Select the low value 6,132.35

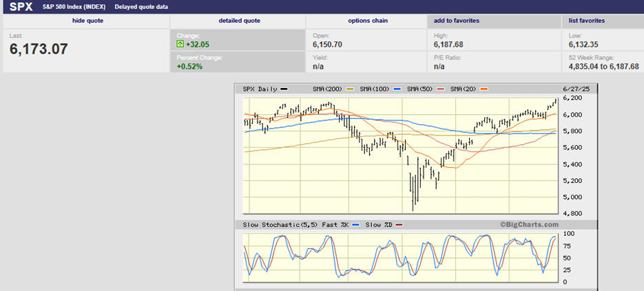583,44
